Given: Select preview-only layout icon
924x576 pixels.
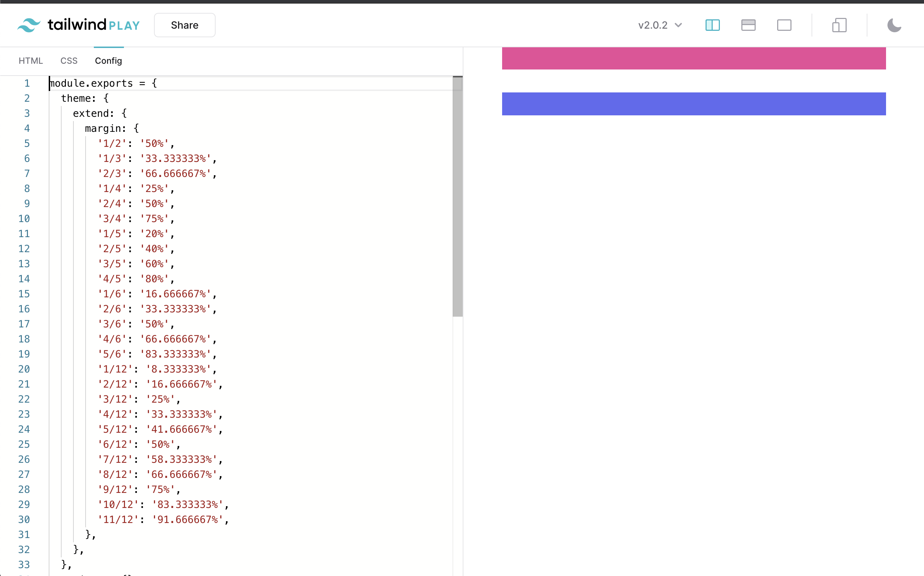Looking at the screenshot, I should (x=784, y=25).
